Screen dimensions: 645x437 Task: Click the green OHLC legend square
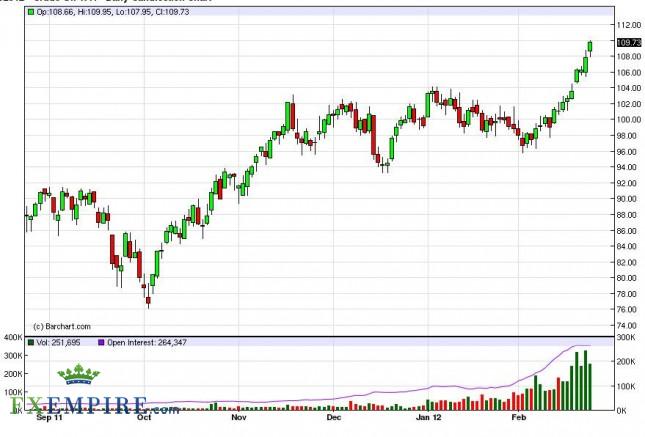click(31, 12)
